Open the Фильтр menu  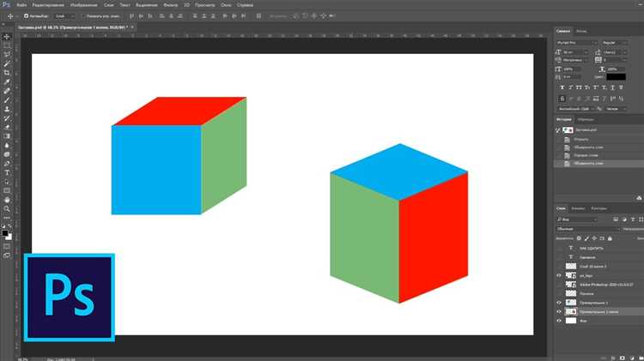tap(171, 5)
